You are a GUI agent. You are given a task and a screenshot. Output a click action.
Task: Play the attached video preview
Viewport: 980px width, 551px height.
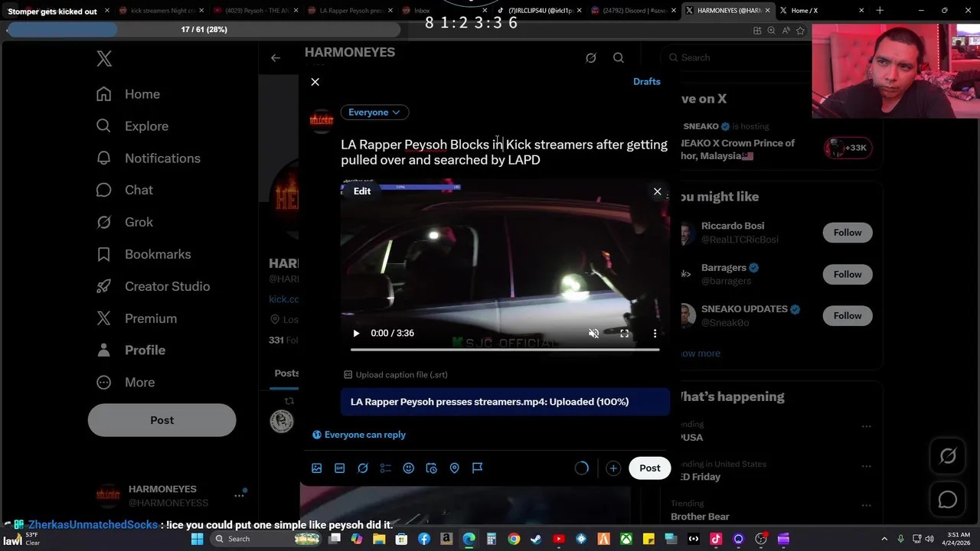(x=356, y=333)
